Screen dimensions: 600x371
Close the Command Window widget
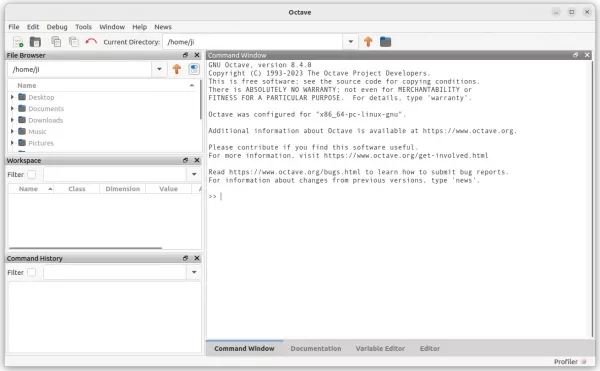tap(587, 55)
